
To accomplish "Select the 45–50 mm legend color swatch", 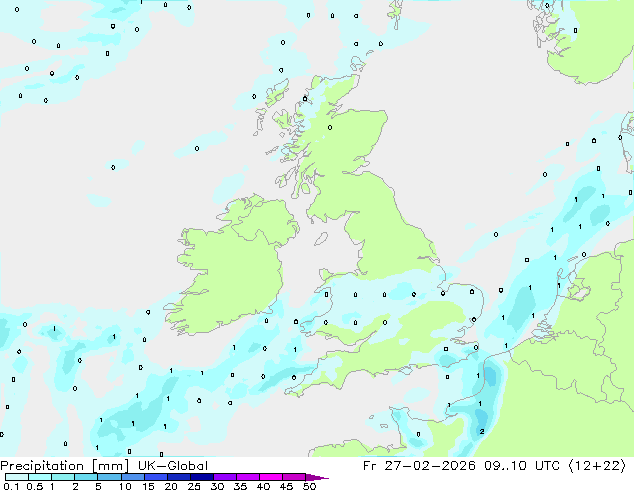I will click(x=294, y=477).
